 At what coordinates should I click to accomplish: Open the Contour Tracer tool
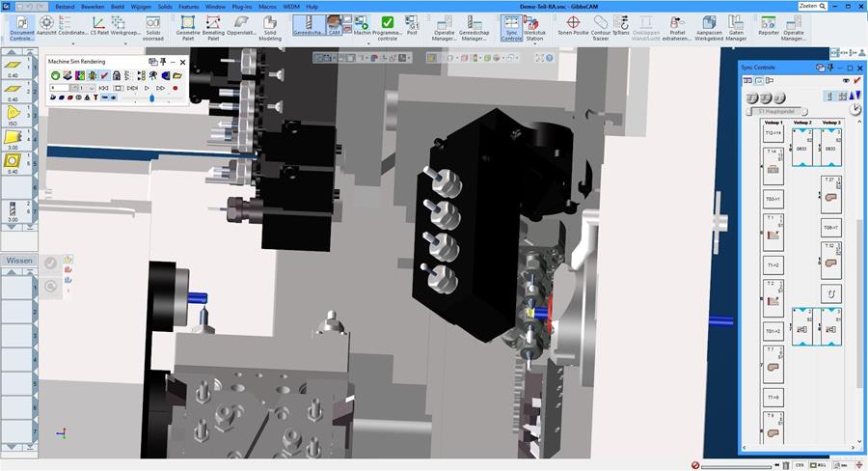(601, 26)
